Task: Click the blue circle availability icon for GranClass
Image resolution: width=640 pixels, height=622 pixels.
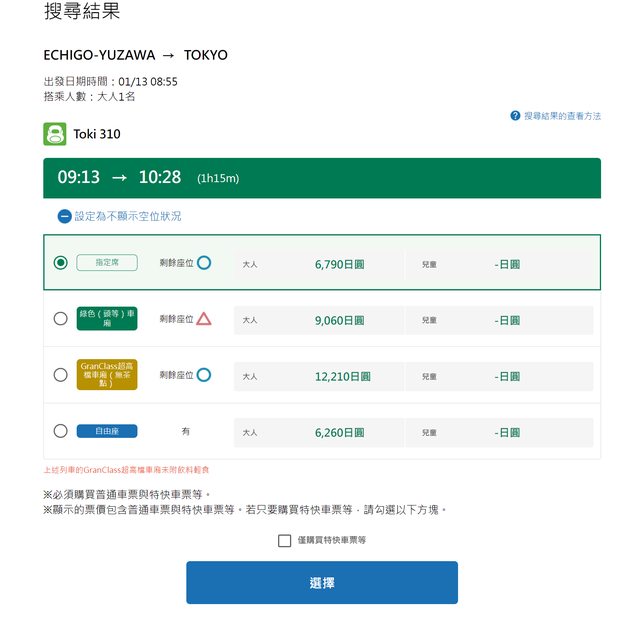Action: 204,375
